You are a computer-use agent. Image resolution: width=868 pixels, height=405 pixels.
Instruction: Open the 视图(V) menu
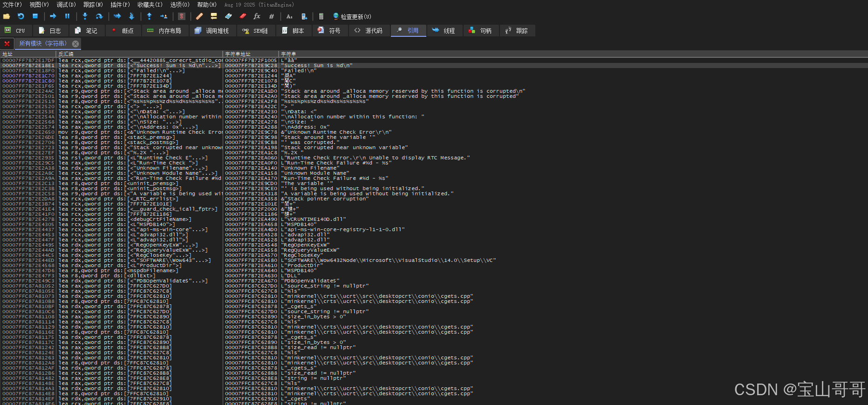click(39, 5)
